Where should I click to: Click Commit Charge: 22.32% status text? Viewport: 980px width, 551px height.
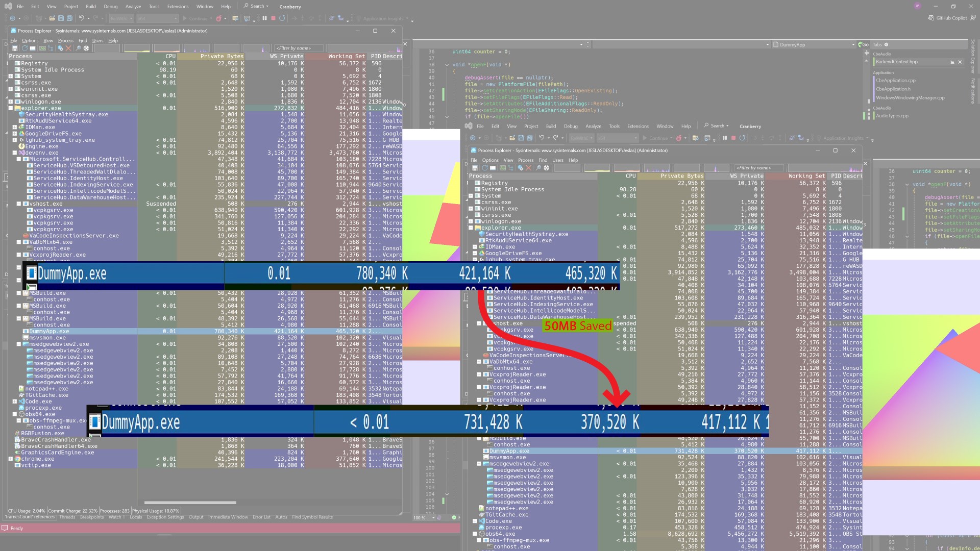pyautogui.click(x=72, y=511)
